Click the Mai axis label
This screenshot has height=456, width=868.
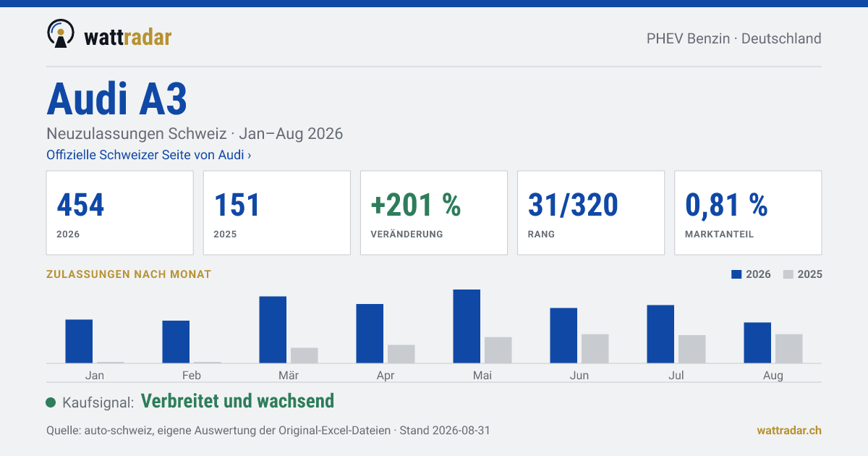[482, 376]
